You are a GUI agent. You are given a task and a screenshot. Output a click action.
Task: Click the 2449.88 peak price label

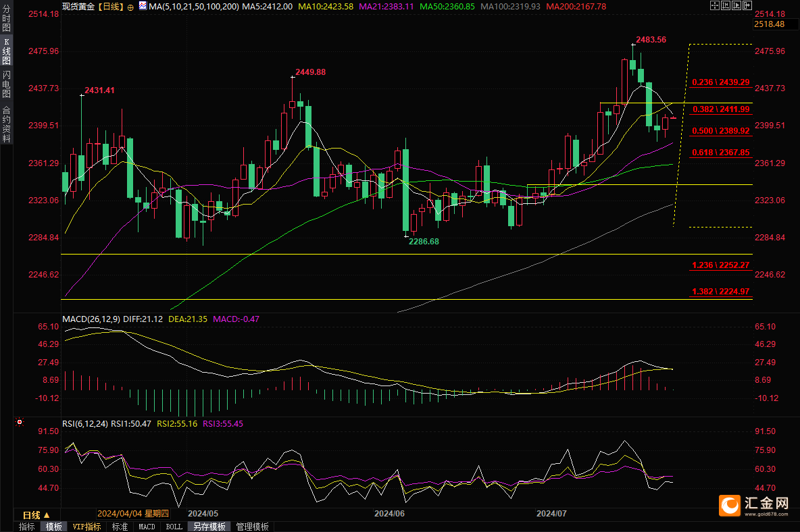click(x=310, y=72)
